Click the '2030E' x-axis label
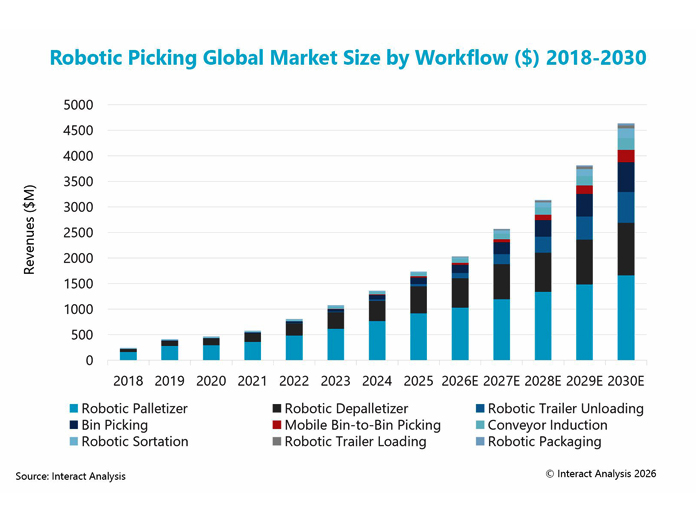Screen dimensions: 696x522 click(626, 381)
